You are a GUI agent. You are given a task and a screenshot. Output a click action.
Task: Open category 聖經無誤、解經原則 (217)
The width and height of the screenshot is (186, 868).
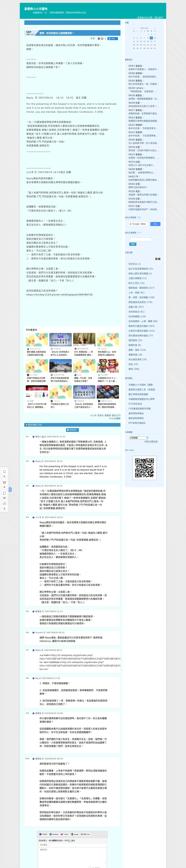click(x=141, y=288)
